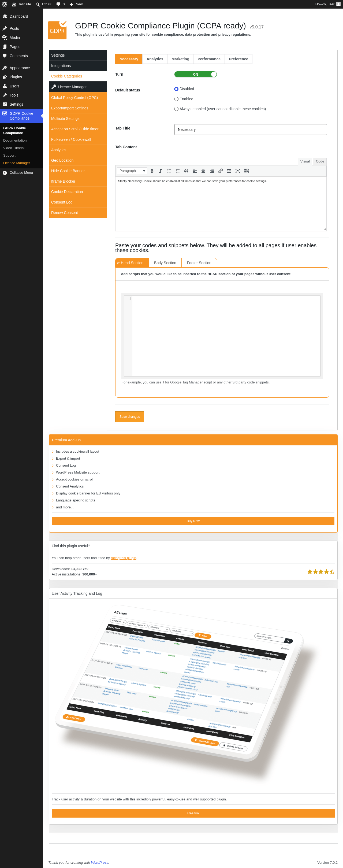Click the home icon beside Test site
Viewport: 343px width, 868px height.
(14, 4)
